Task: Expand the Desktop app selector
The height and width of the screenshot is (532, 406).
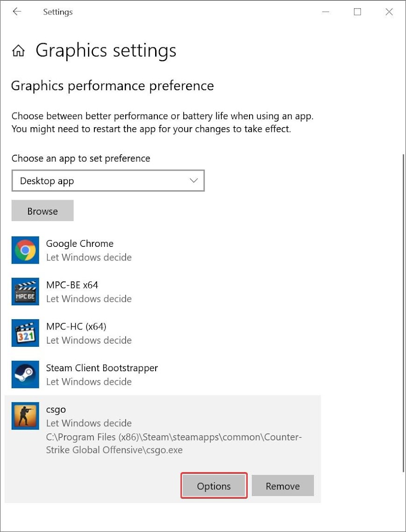Action: pos(108,180)
